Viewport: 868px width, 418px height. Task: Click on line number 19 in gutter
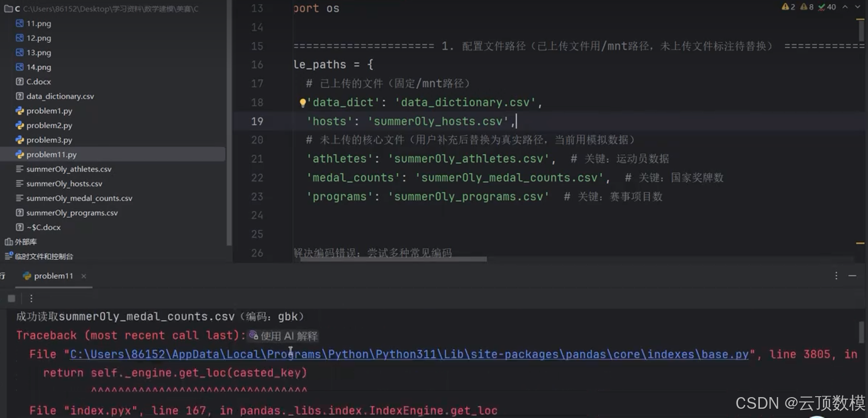coord(257,121)
